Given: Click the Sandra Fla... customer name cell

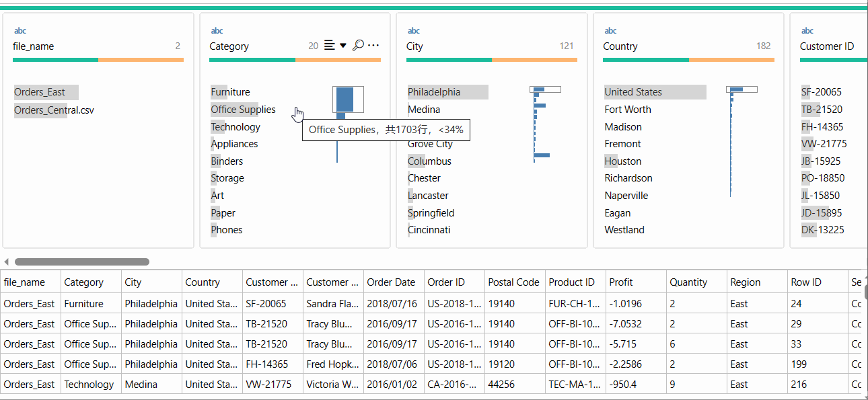Looking at the screenshot, I should 334,304.
